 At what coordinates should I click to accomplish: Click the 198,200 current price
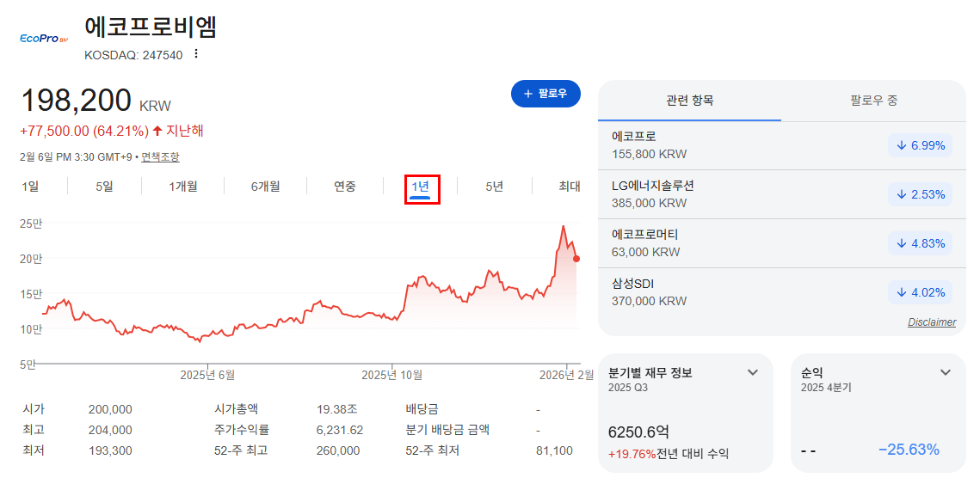[x=77, y=101]
